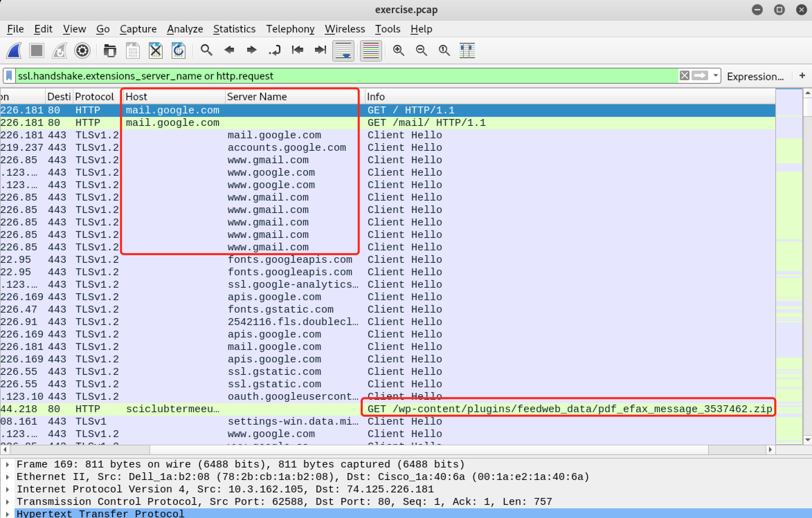Go back to previous packet arrow

tap(229, 50)
